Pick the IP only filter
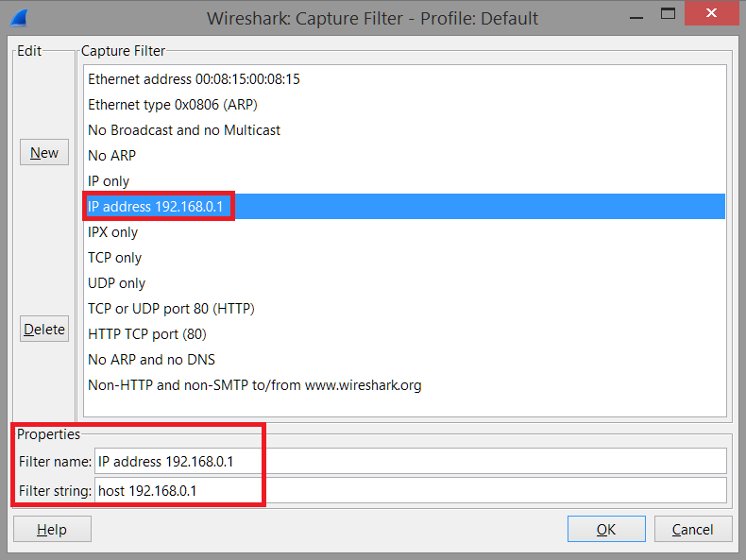Viewport: 746px width, 560px height. 404,181
